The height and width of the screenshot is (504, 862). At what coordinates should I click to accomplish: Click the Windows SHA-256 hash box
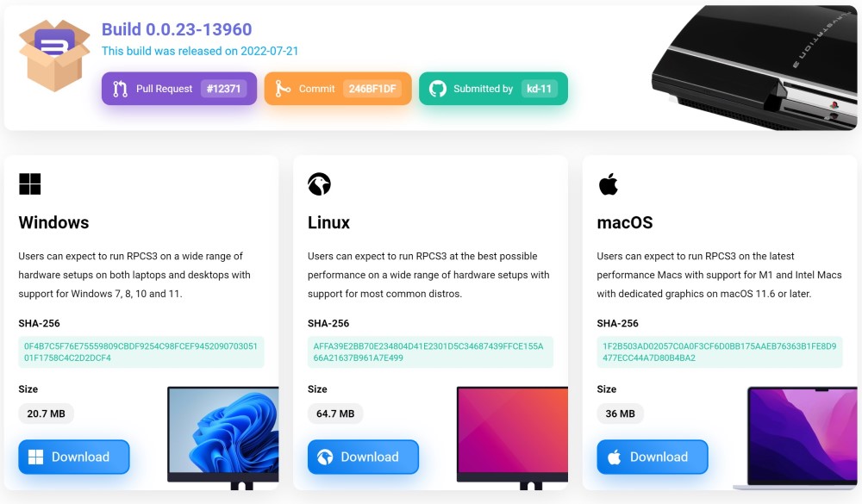tap(141, 352)
